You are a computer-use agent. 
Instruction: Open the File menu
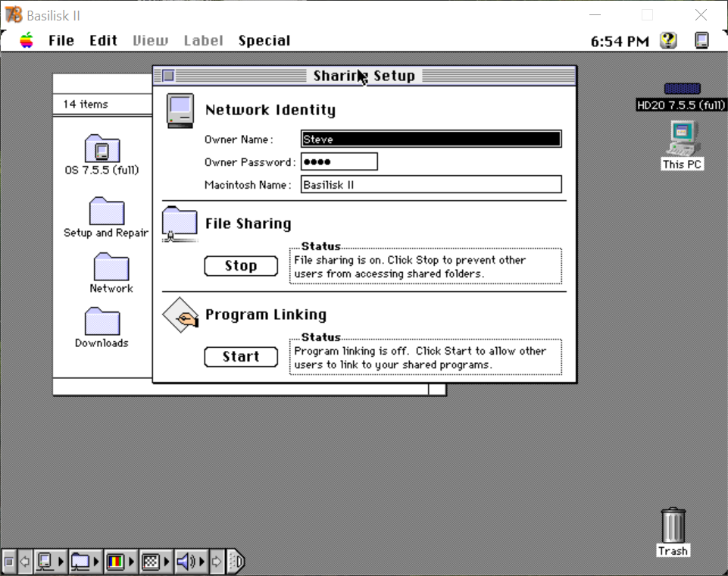point(61,41)
